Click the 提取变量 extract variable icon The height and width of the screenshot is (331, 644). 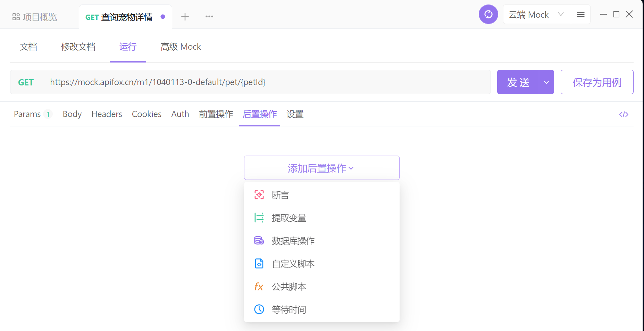click(259, 217)
